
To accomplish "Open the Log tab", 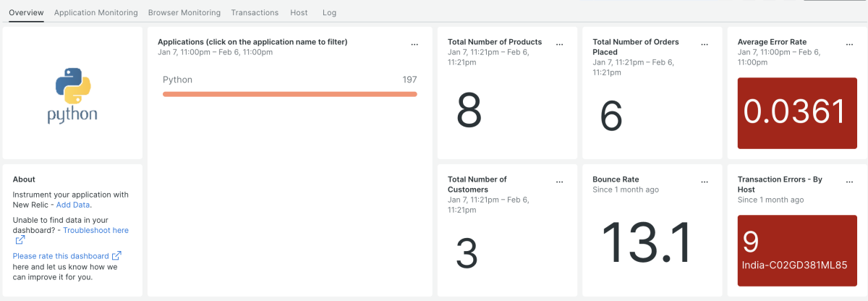I will 329,12.
